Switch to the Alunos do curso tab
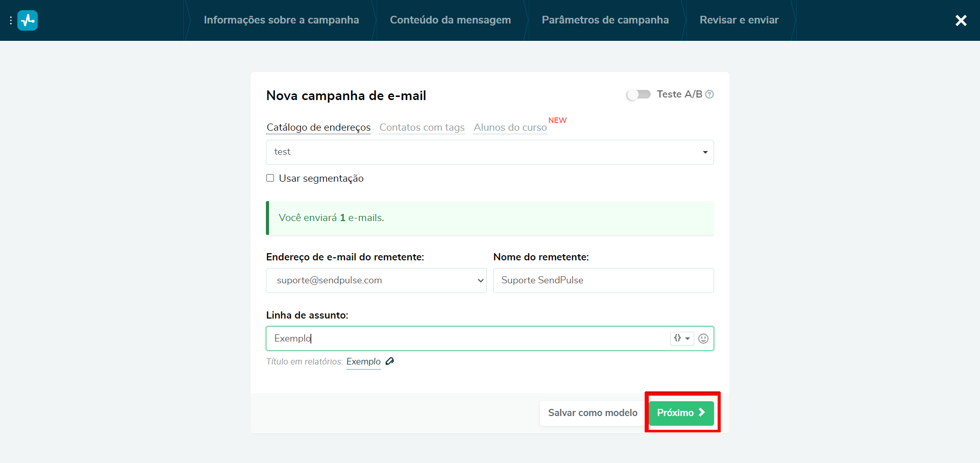This screenshot has height=463, width=980. coord(510,128)
